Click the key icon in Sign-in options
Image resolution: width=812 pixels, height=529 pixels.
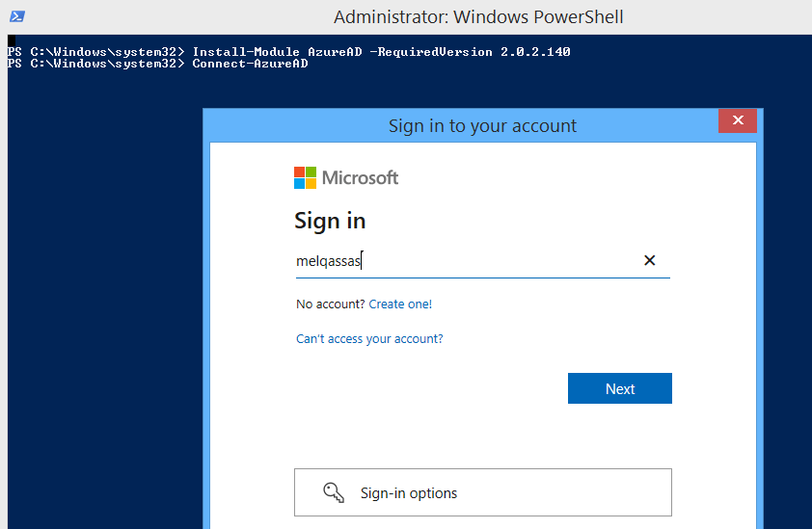click(x=334, y=492)
